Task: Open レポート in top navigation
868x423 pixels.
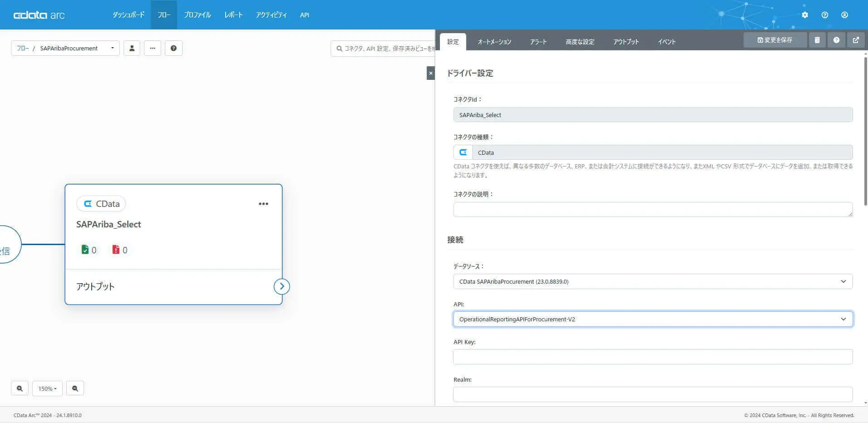Action: [x=233, y=15]
